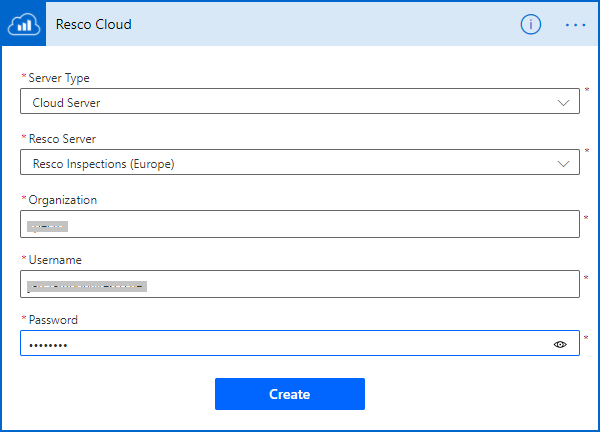Click the Resco Inspections (Europe) selection
Viewport: 600px width, 432px height.
(110, 163)
